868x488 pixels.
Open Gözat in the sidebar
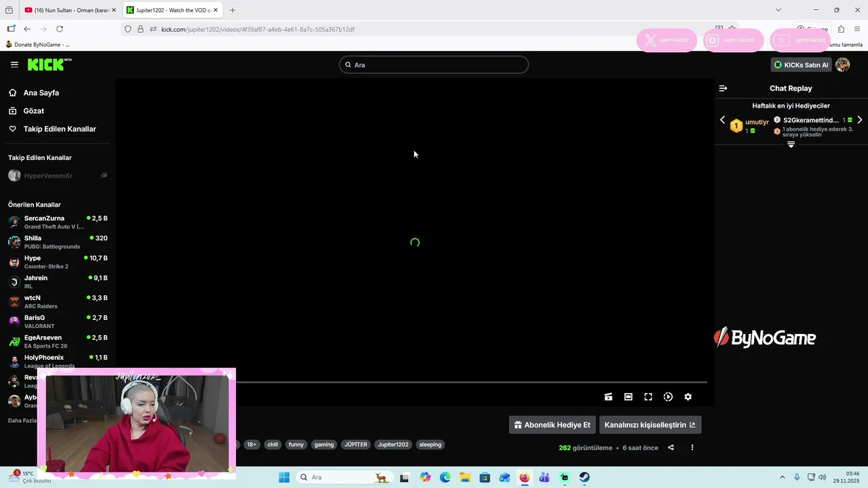point(33,110)
